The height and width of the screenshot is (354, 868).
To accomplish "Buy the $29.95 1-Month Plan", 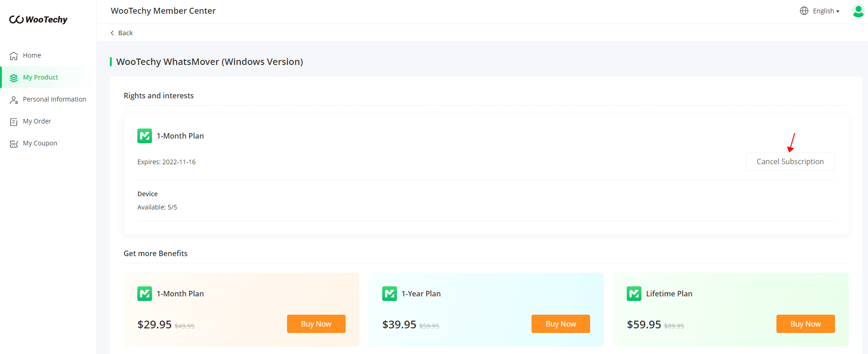I will pyautogui.click(x=316, y=324).
